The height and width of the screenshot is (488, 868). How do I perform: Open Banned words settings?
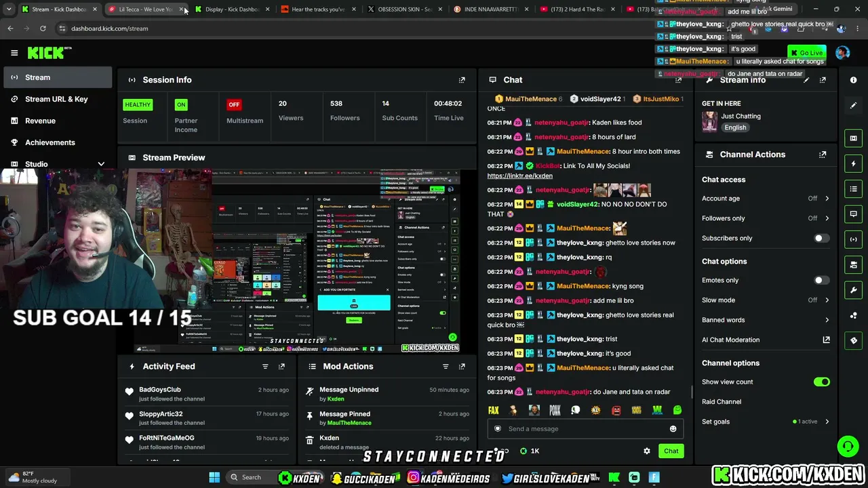pyautogui.click(x=766, y=320)
